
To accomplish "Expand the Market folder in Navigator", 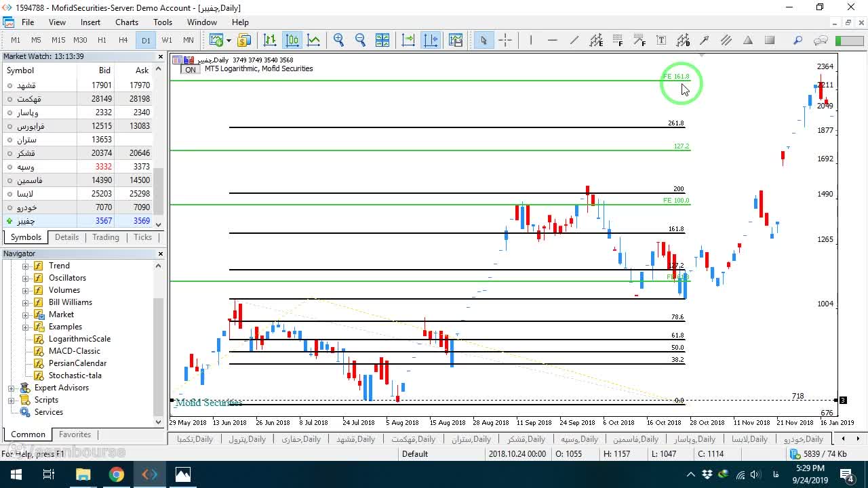I will pos(26,314).
